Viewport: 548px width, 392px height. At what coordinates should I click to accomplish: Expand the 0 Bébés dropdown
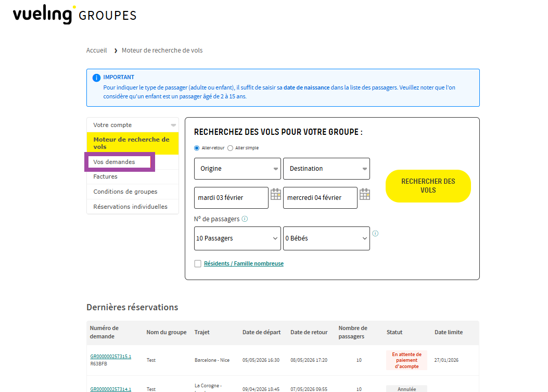point(326,238)
